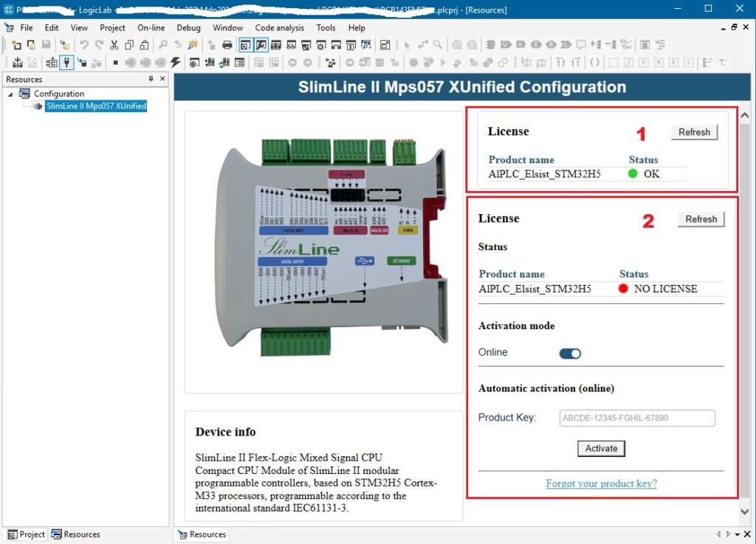756x544 pixels.
Task: Click the Product Key input field
Action: (x=637, y=418)
